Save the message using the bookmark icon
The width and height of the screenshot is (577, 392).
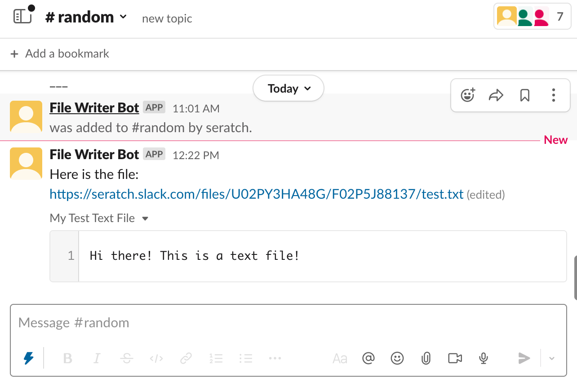click(x=525, y=95)
